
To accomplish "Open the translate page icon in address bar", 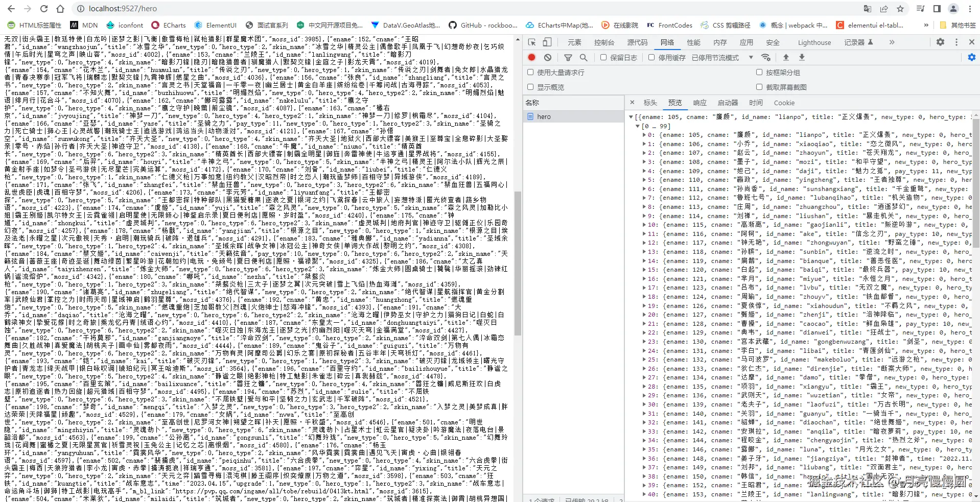I will 868,9.
